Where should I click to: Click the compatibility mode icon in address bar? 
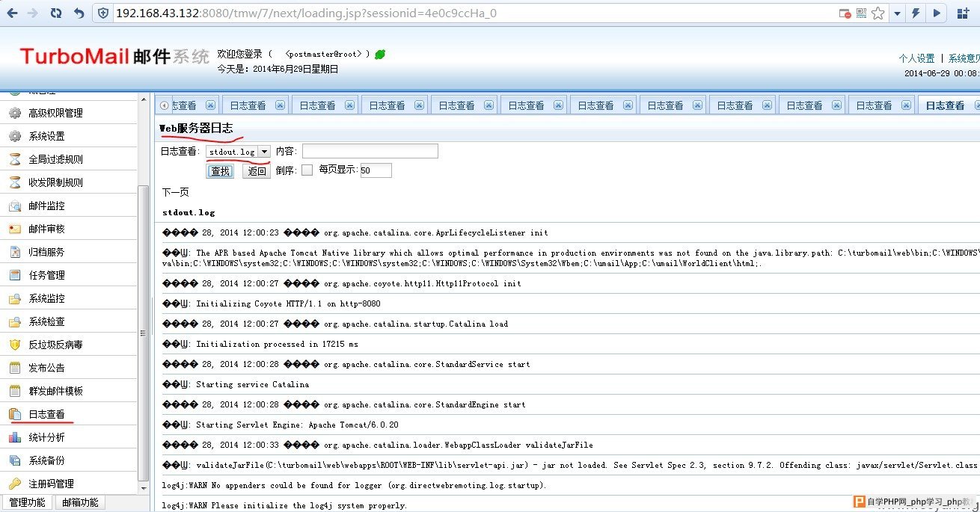tap(845, 13)
